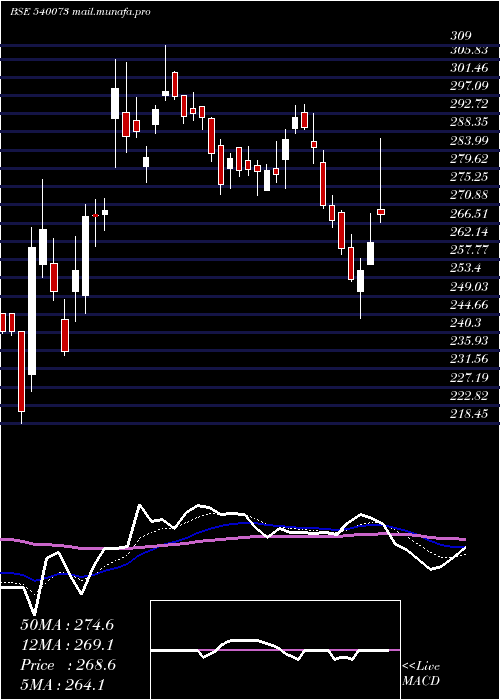500x700 pixels.
Task: Click the '<<Live MACD' label
Action: point(421,674)
